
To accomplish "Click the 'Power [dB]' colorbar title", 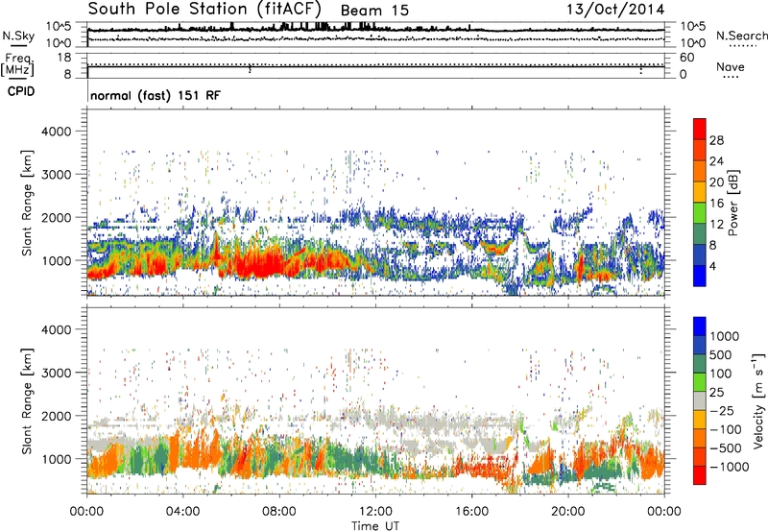I will click(732, 203).
